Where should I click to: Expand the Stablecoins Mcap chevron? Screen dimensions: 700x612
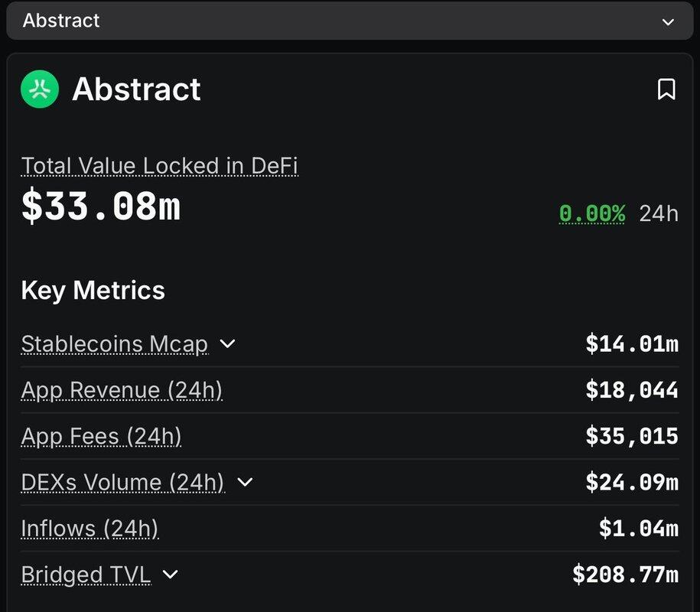(227, 344)
